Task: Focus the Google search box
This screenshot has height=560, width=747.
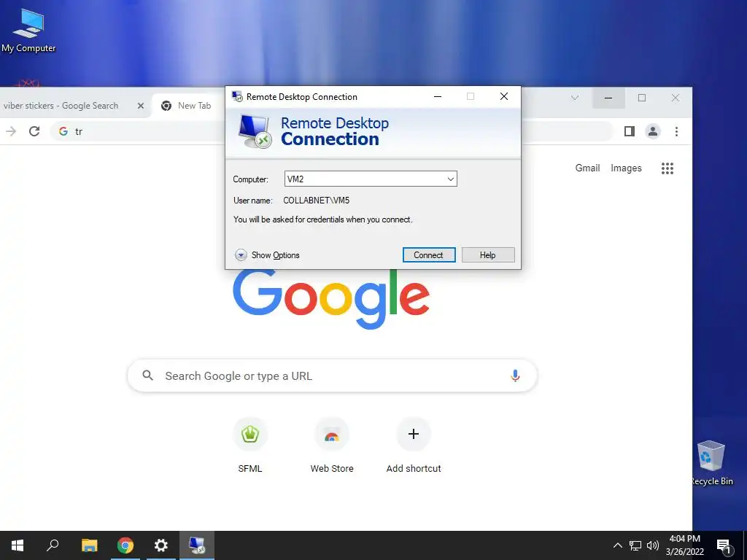Action: [332, 376]
